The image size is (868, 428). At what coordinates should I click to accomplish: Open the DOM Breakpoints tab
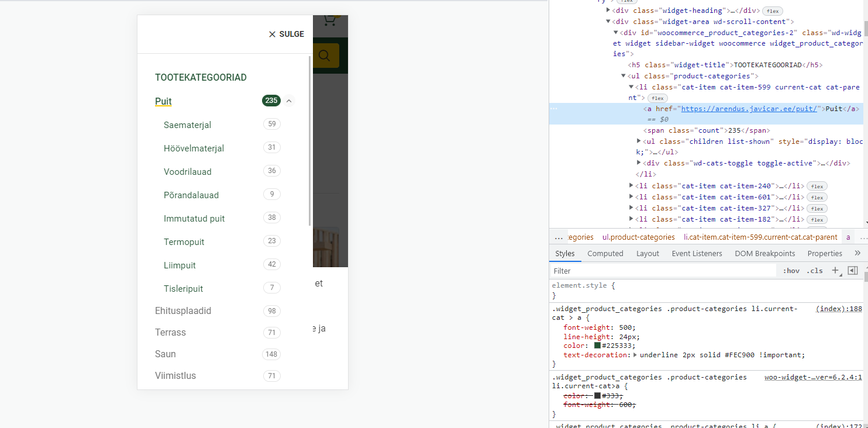[x=765, y=253]
